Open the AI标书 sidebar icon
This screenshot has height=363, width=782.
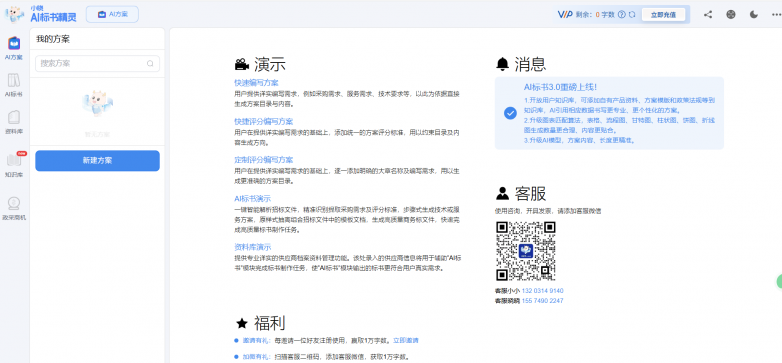click(14, 85)
